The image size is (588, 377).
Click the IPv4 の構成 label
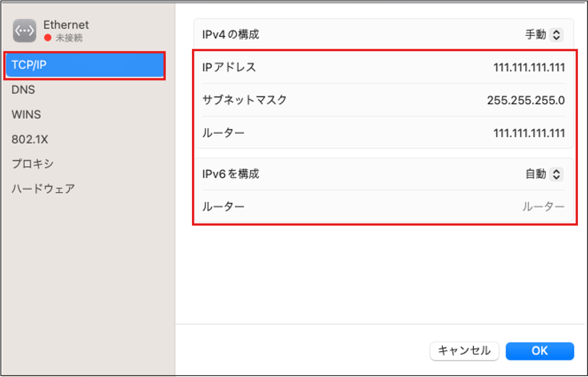[x=231, y=35]
